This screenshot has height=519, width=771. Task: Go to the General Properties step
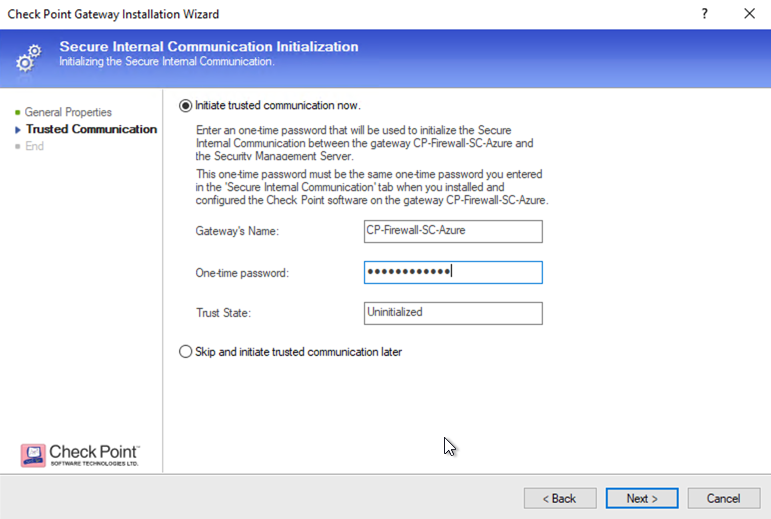point(68,112)
